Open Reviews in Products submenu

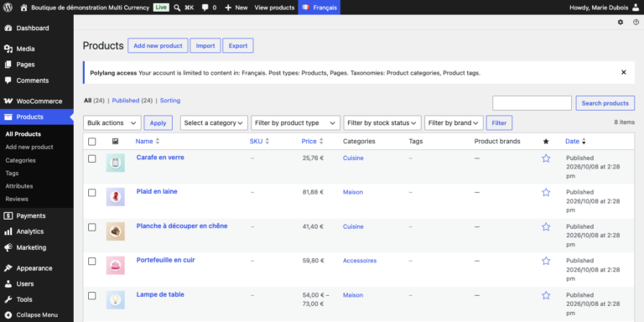[x=17, y=199]
